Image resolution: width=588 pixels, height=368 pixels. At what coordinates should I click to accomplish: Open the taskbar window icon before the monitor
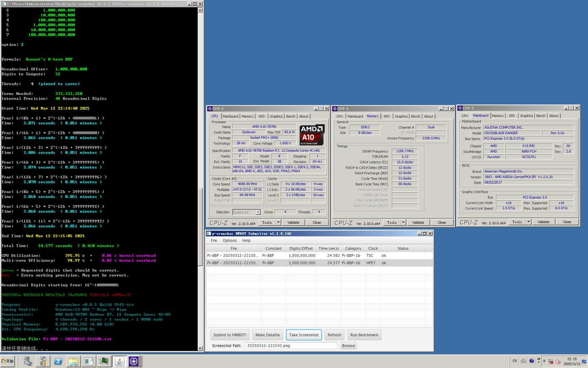point(88,361)
